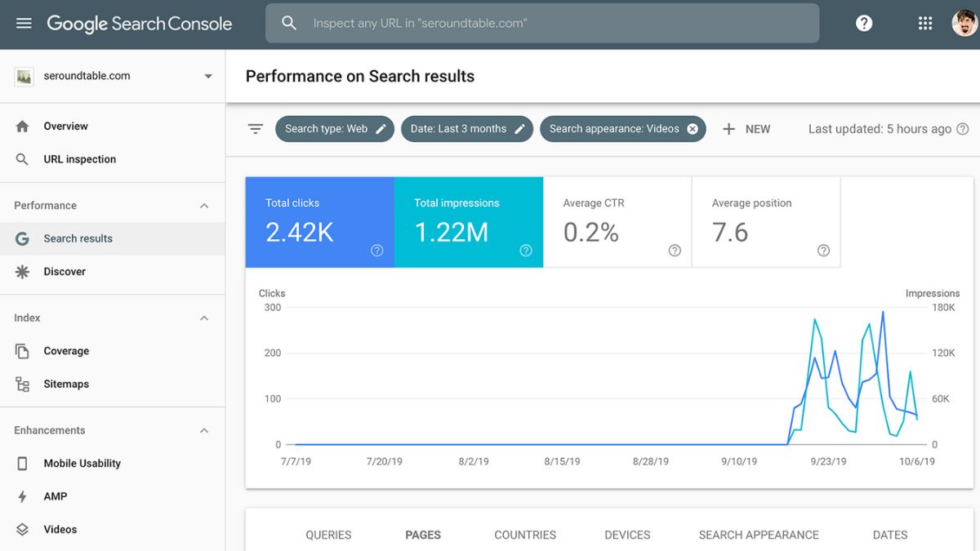Screen dimensions: 980x551
Task: Enable the Average CTR metric card
Action: click(x=617, y=222)
